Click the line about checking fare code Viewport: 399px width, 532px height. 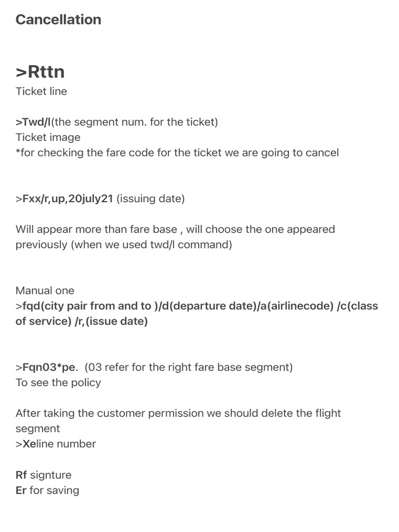click(177, 153)
